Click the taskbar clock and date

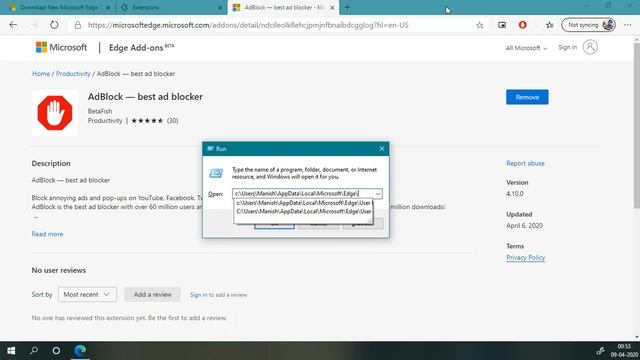click(x=624, y=351)
